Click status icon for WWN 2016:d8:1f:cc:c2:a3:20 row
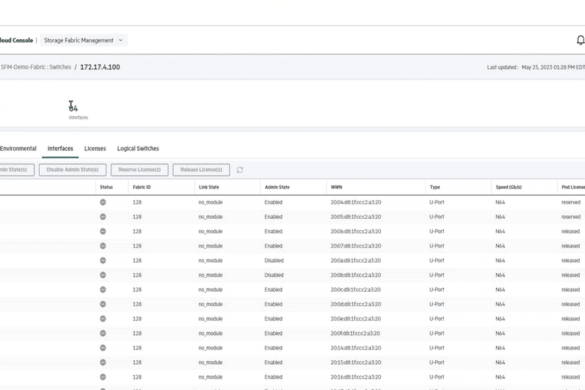 tap(103, 377)
